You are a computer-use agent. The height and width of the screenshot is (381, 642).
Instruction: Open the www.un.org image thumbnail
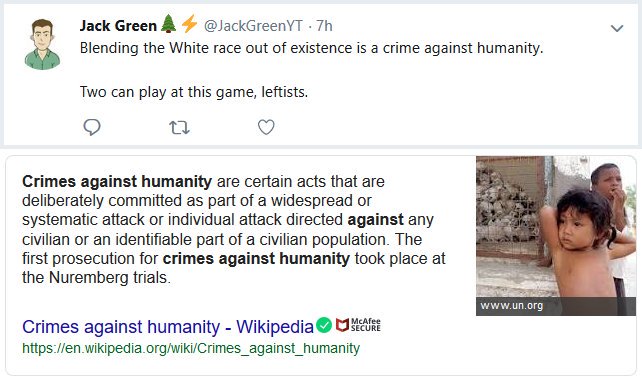(x=556, y=236)
